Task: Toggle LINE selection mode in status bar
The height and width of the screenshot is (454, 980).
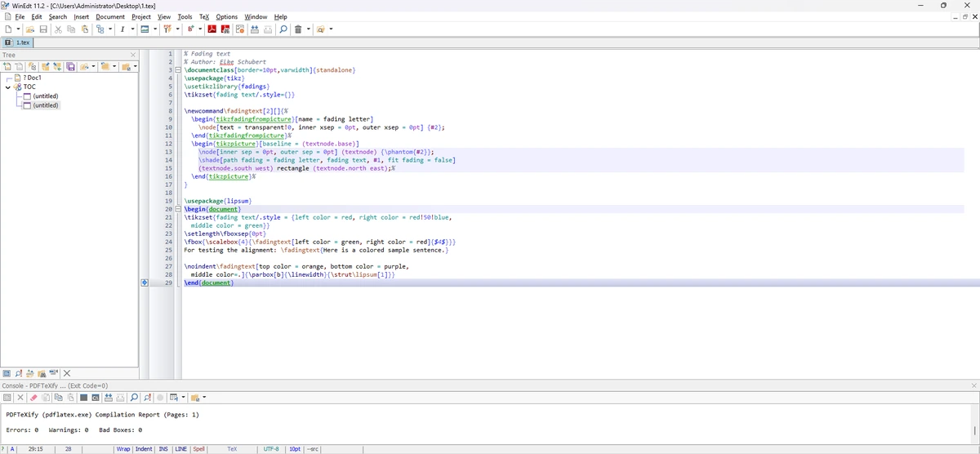Action: pyautogui.click(x=181, y=449)
